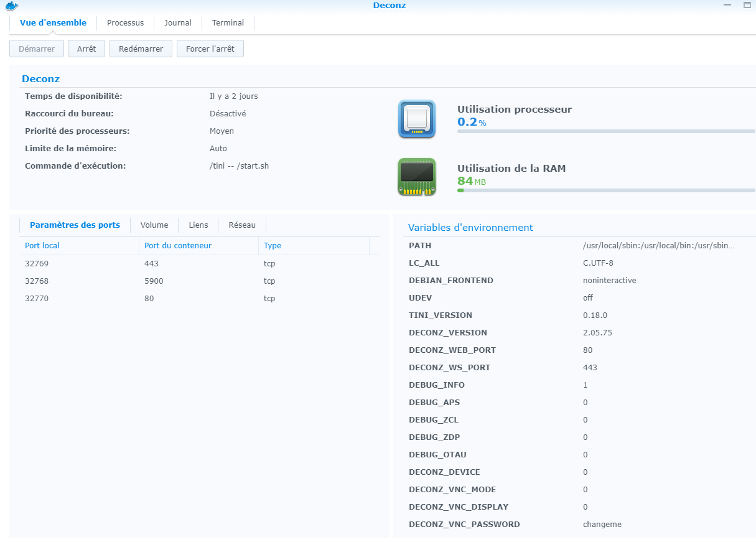Select the DECONZ_VNC_DISPLAY variable
This screenshot has height=542, width=756.
[x=459, y=507]
